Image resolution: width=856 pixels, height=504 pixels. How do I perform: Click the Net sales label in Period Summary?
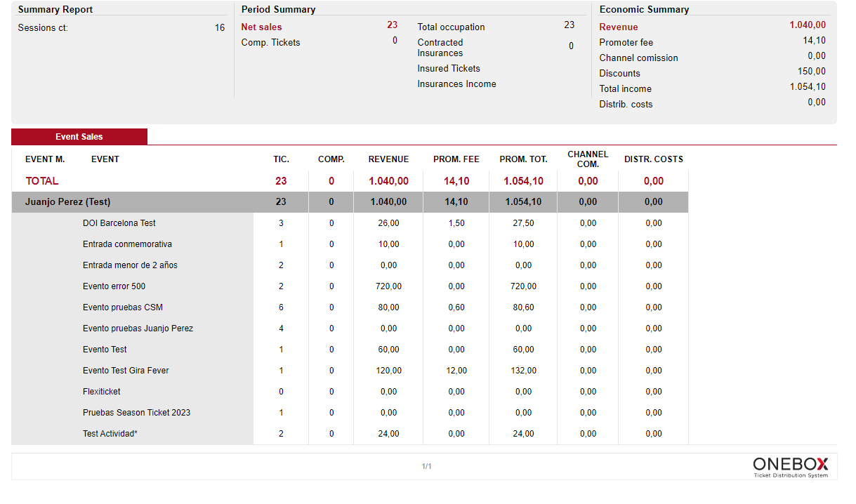point(261,27)
